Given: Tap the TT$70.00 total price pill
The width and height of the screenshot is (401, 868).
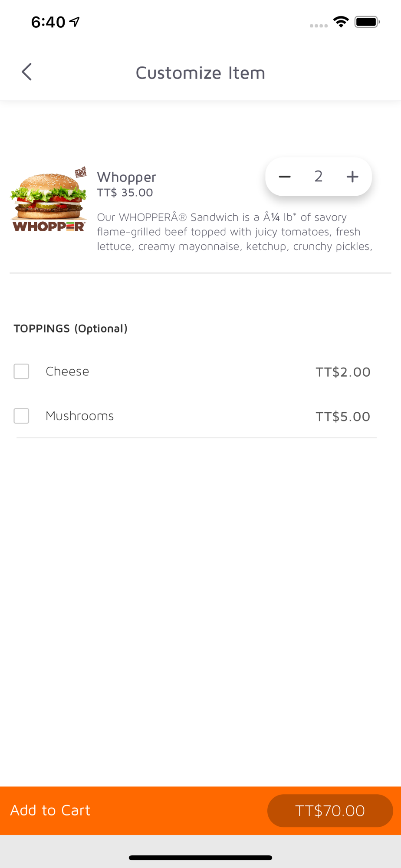Looking at the screenshot, I should pyautogui.click(x=330, y=811).
